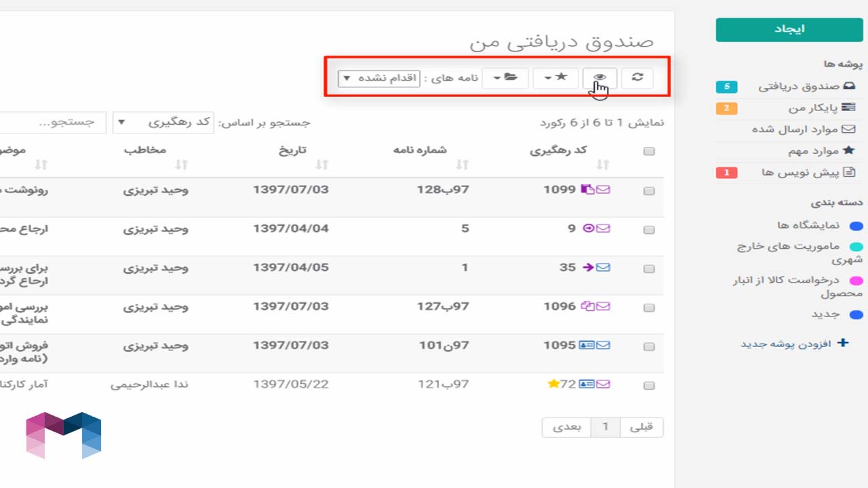Click envelope icon in row 9
Viewport: 868px width, 488px height.
(603, 228)
